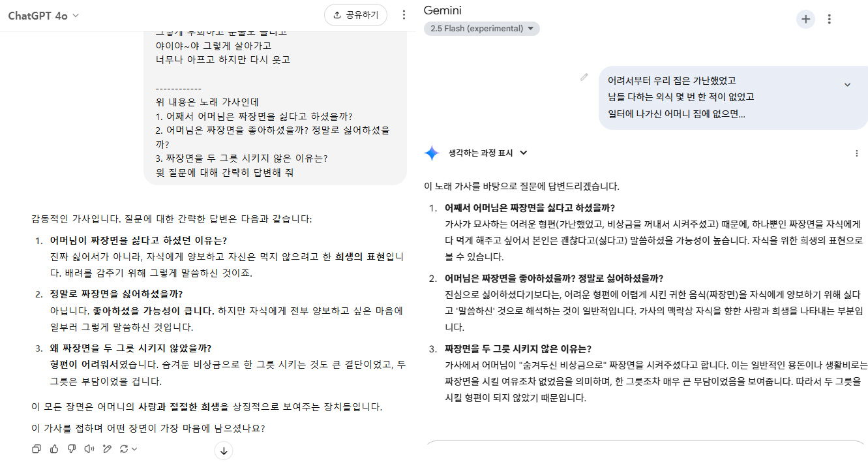
Task: Click the Gemini sparkle icon
Action: [x=432, y=153]
